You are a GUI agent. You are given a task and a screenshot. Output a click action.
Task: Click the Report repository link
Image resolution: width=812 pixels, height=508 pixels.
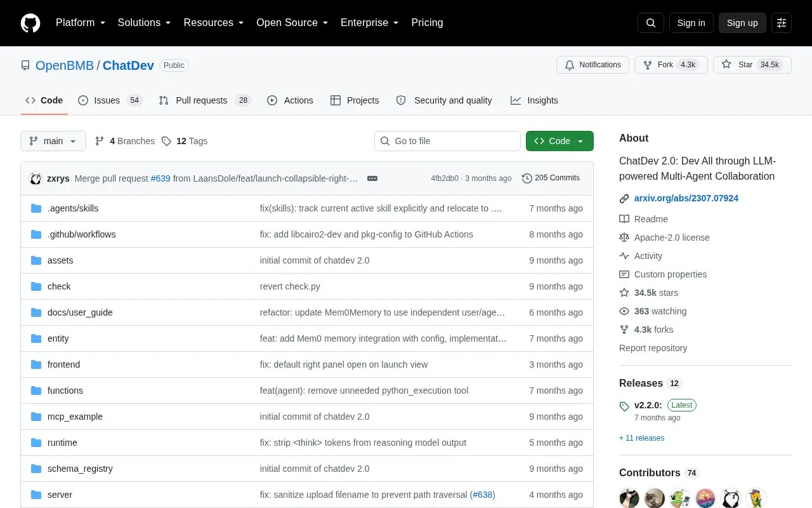[653, 348]
